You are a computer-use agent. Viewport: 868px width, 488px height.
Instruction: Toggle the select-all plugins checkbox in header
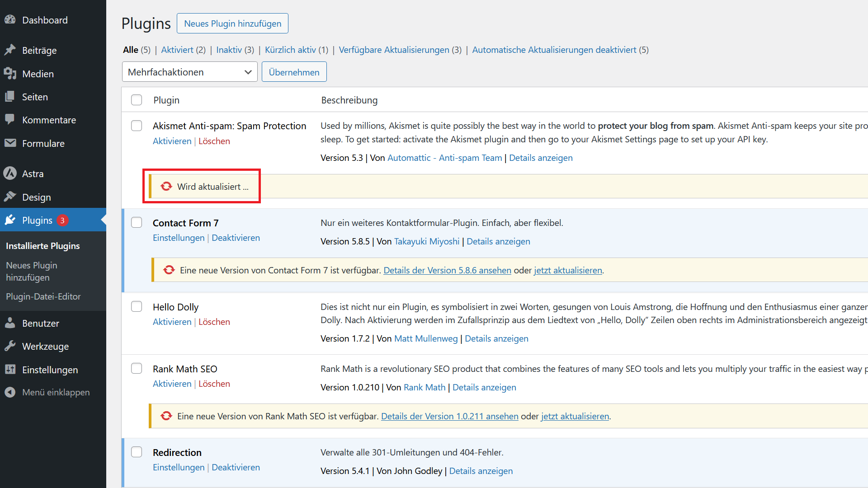coord(137,100)
